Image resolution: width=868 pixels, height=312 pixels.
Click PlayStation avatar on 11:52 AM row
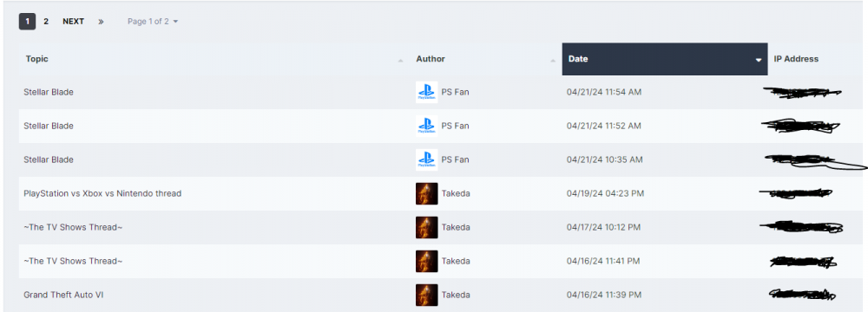(x=427, y=127)
